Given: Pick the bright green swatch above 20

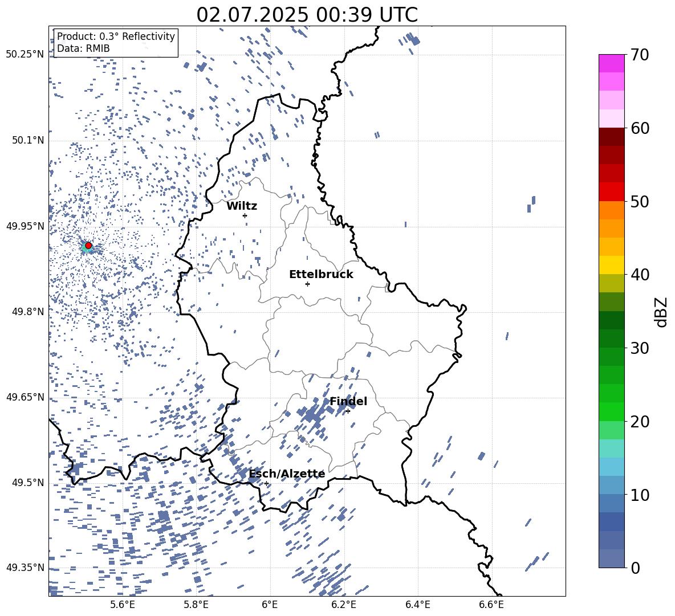Looking at the screenshot, I should point(611,411).
